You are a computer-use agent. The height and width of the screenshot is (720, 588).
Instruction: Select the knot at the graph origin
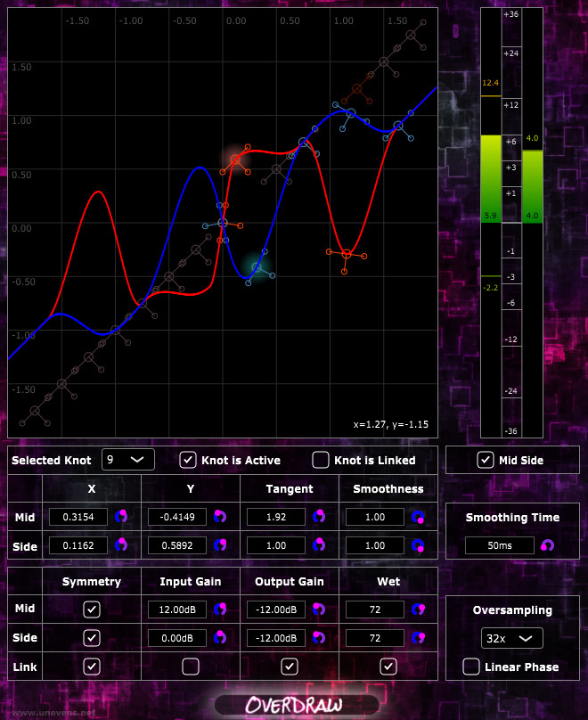coord(223,223)
